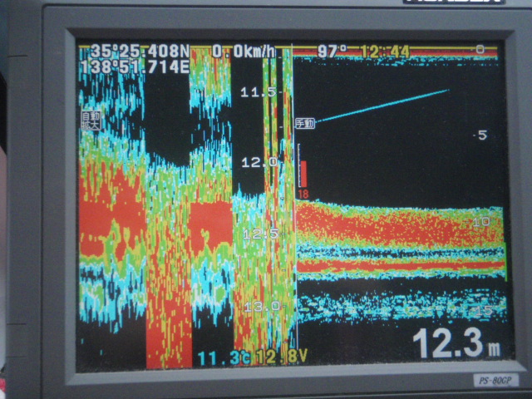Click the 10 mark on the depth scale
This screenshot has width=532, height=399.
pyautogui.click(x=481, y=223)
